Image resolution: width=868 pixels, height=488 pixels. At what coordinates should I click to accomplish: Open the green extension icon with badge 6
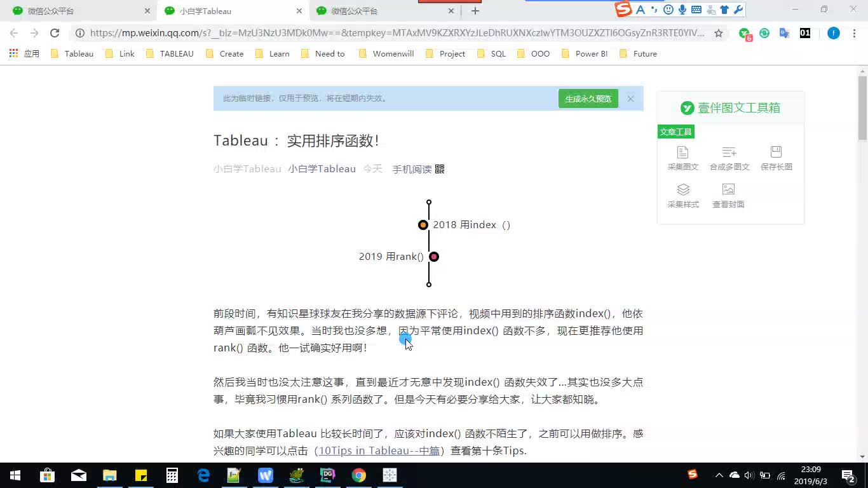pos(745,34)
